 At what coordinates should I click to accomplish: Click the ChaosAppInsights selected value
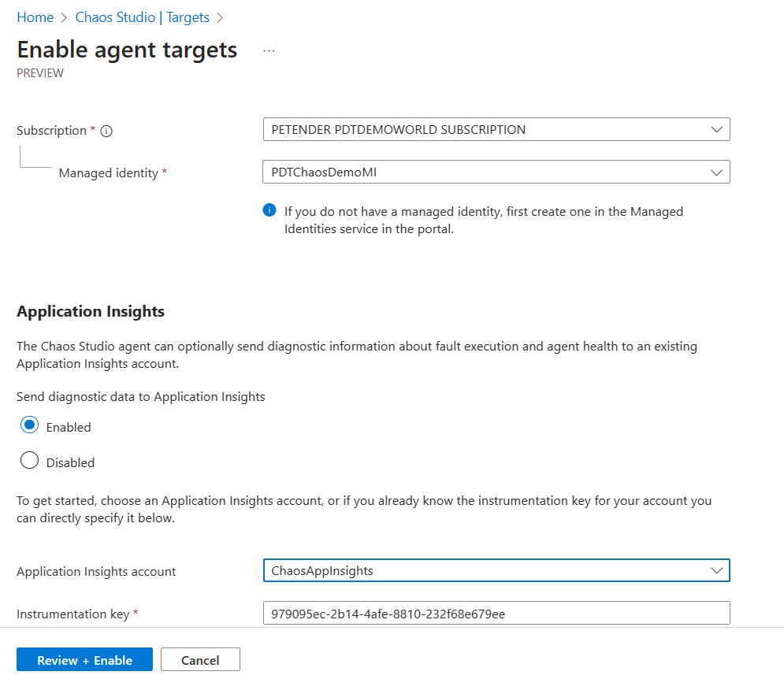pyautogui.click(x=324, y=570)
